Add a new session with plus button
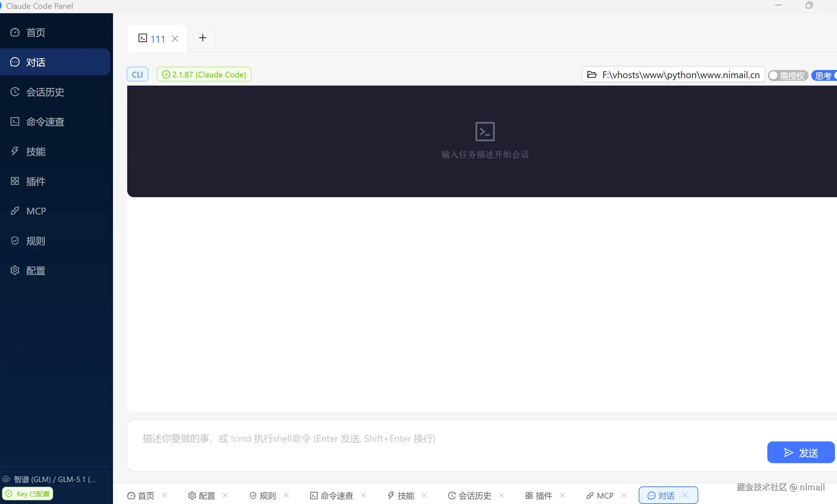837x504 pixels. [202, 38]
